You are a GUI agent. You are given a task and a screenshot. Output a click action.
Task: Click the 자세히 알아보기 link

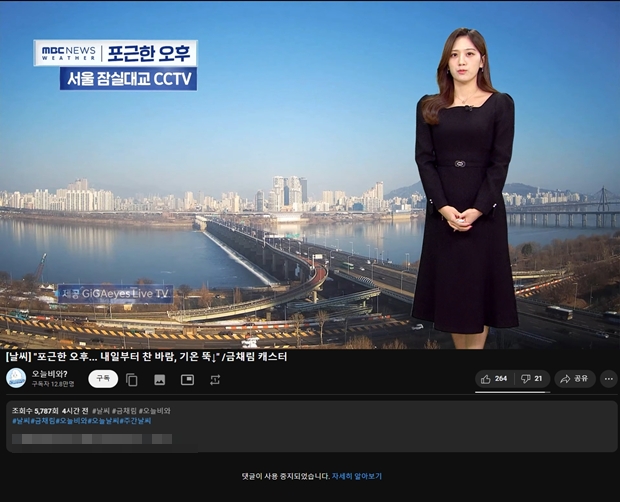[357, 476]
